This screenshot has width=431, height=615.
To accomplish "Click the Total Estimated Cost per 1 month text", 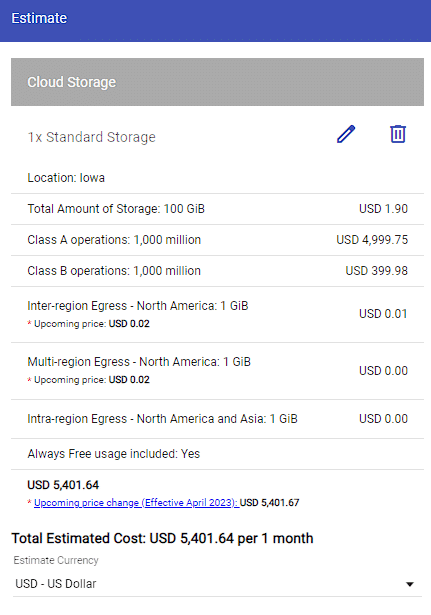I will pyautogui.click(x=162, y=539).
